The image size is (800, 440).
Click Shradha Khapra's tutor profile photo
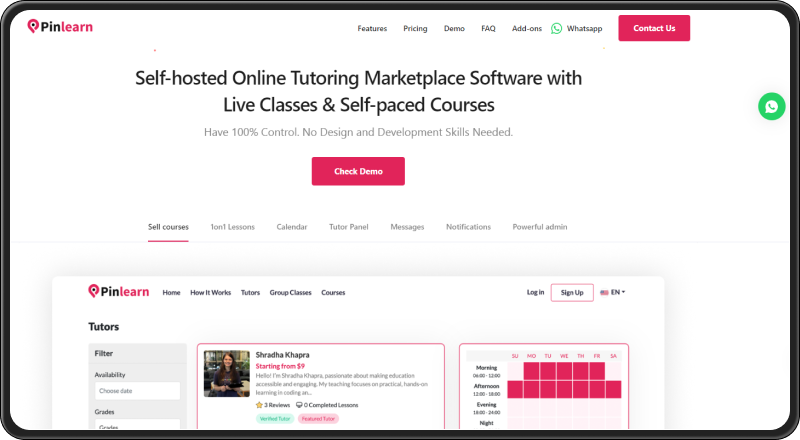(x=227, y=373)
